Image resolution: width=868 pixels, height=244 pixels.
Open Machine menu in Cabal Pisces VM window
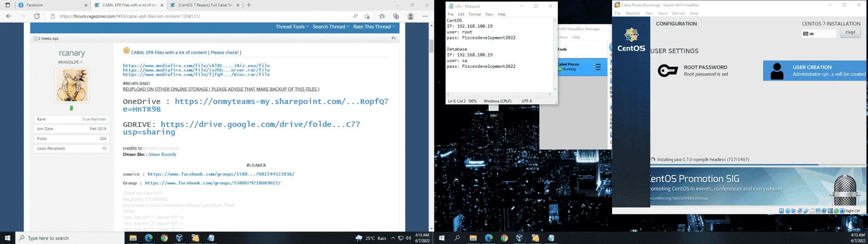pos(632,14)
